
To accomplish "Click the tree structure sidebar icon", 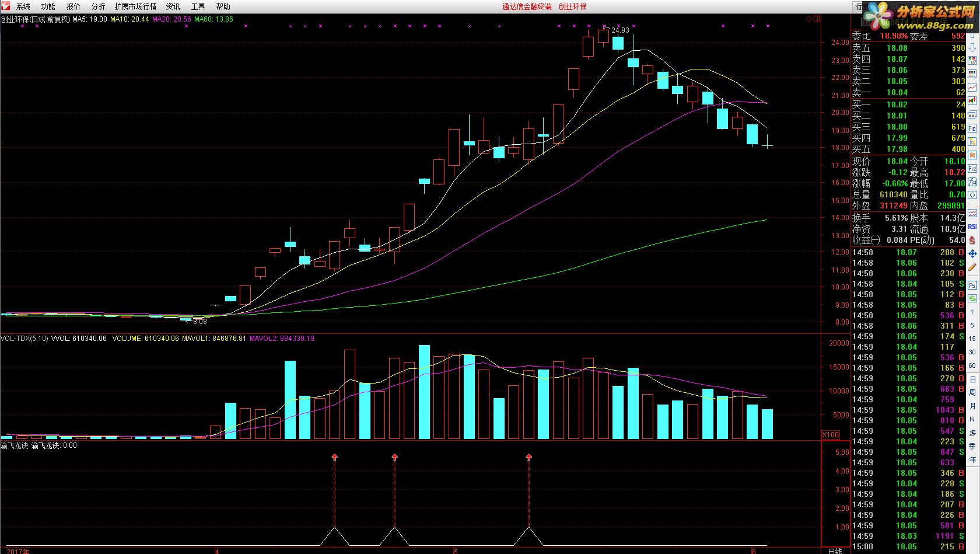I will pyautogui.click(x=972, y=141).
